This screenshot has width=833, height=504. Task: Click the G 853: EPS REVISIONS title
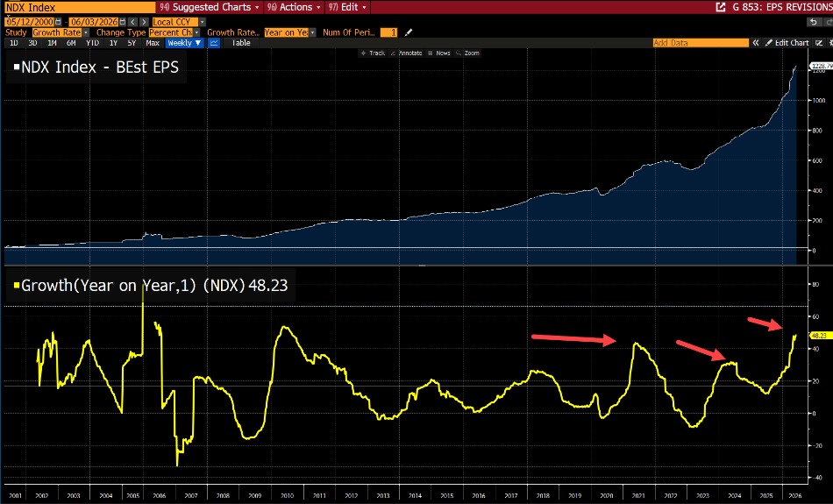tap(782, 7)
